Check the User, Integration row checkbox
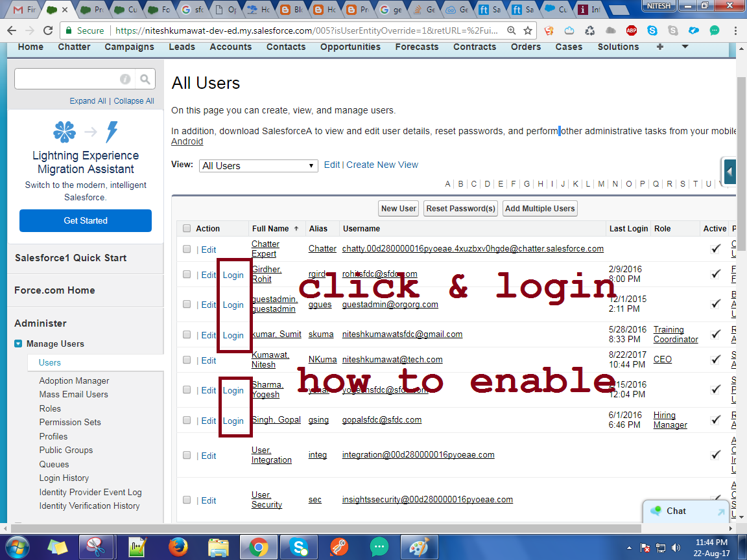Viewport: 747px width, 560px height. [187, 455]
